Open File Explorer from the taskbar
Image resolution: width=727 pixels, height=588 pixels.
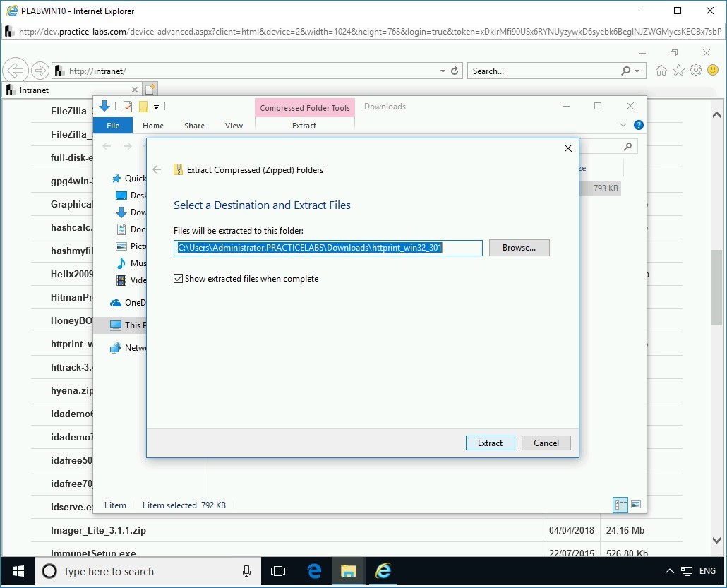pos(348,572)
